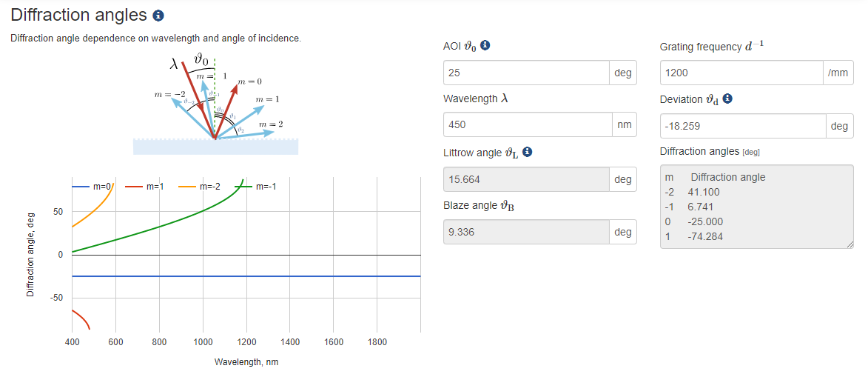This screenshot has width=868, height=377.
Task: Click the Diffraction angles results text area
Action: tap(756, 207)
